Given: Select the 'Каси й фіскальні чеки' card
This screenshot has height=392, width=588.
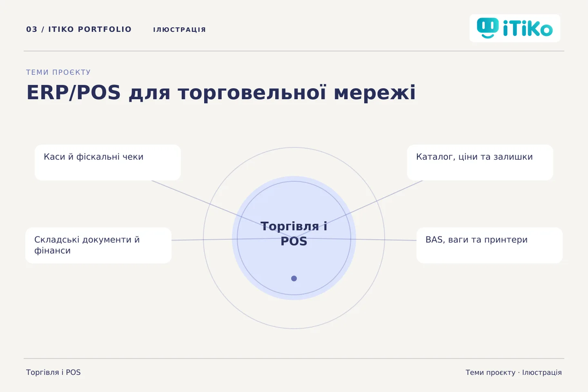Looking at the screenshot, I should [108, 163].
